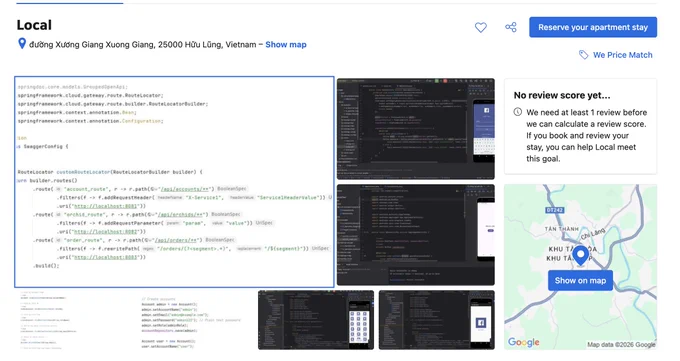Click Reserve your apartment stay button

[x=593, y=27]
